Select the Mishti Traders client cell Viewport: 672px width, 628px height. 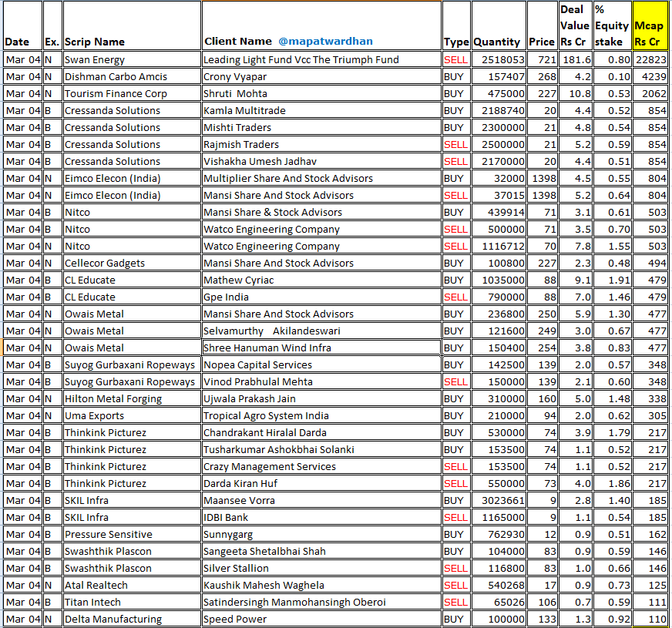point(321,127)
